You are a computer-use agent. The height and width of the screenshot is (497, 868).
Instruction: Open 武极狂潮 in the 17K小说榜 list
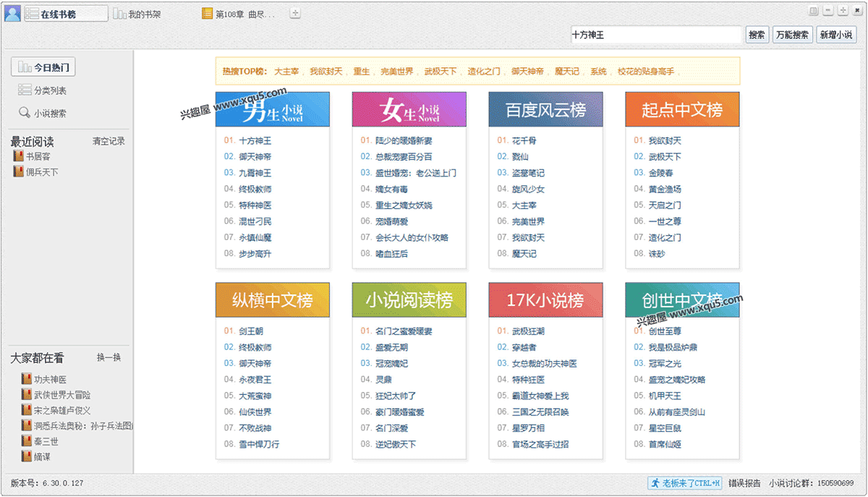[528, 331]
